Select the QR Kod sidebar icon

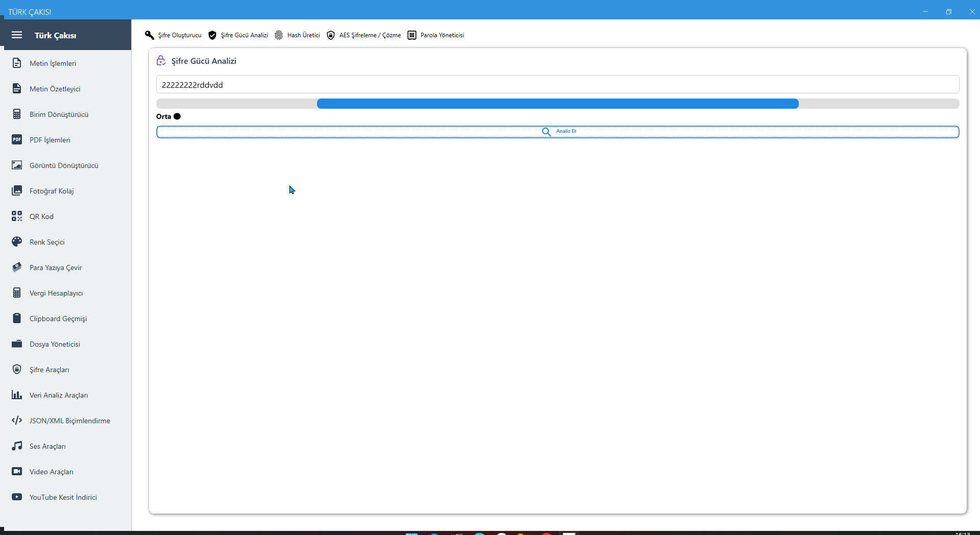[x=17, y=216]
